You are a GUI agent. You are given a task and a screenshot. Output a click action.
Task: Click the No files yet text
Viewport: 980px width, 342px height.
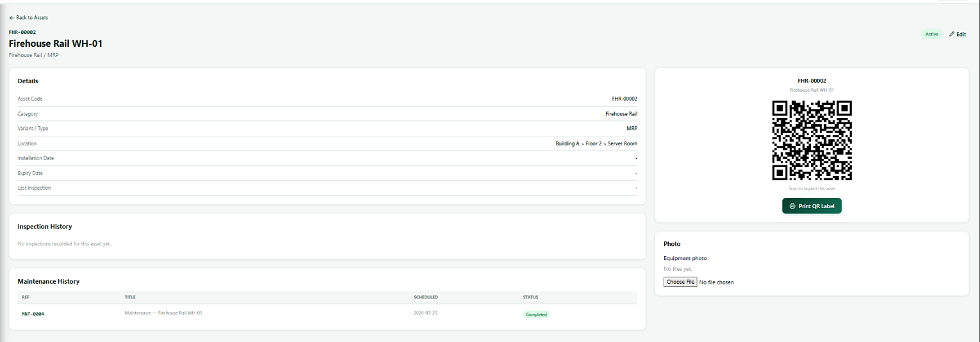click(678, 269)
